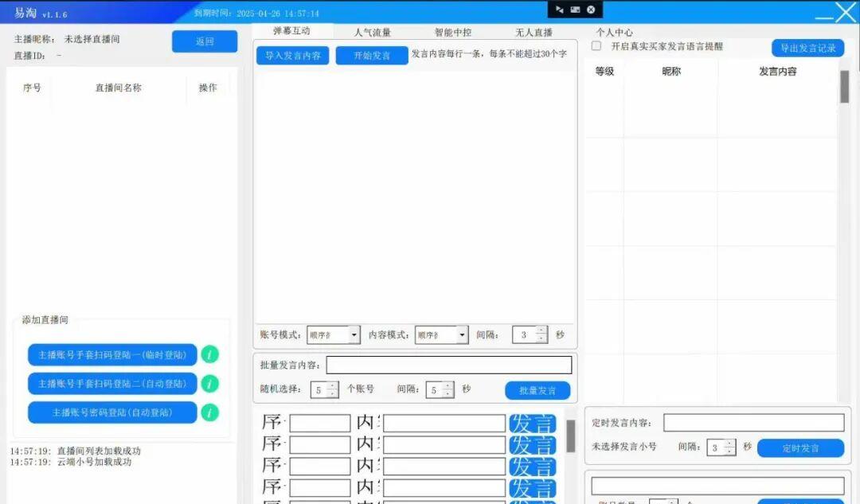Click the first 发言 button in the account list
The image size is (860, 504).
(x=532, y=423)
